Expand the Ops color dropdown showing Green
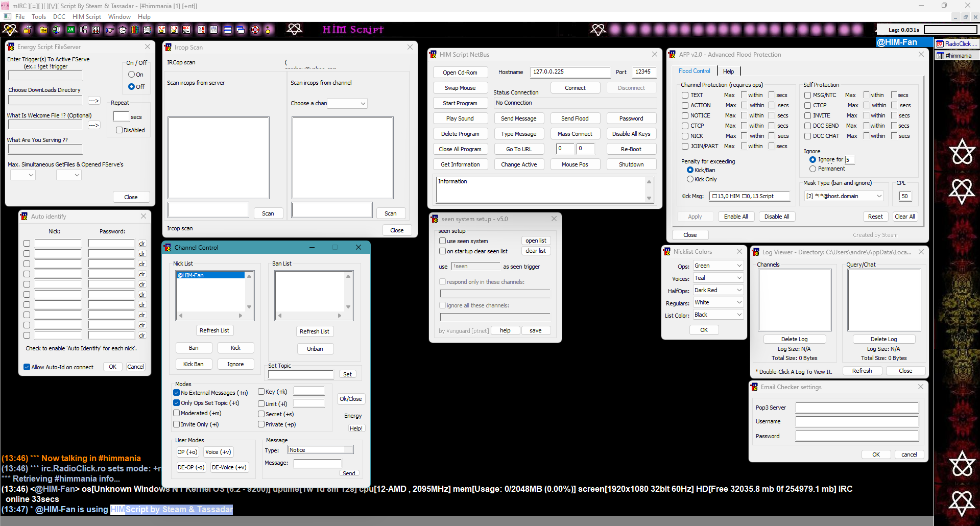Image resolution: width=980 pixels, height=526 pixels. [718, 266]
